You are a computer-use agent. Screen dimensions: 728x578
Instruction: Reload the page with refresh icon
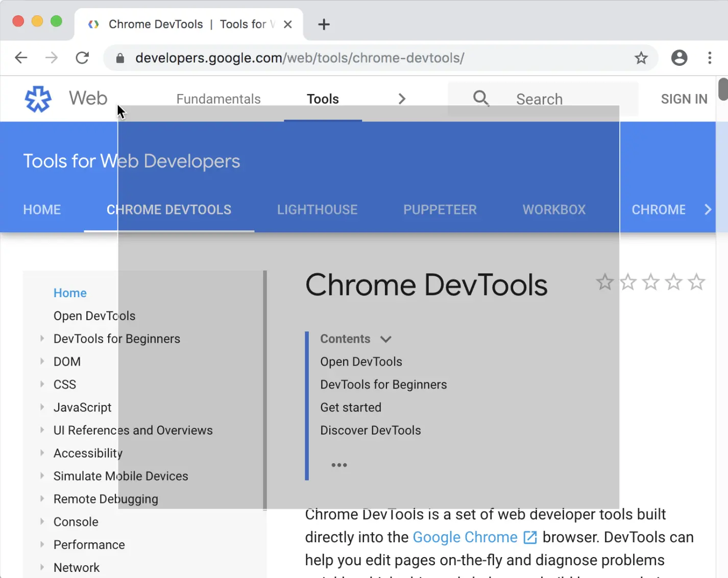point(82,58)
